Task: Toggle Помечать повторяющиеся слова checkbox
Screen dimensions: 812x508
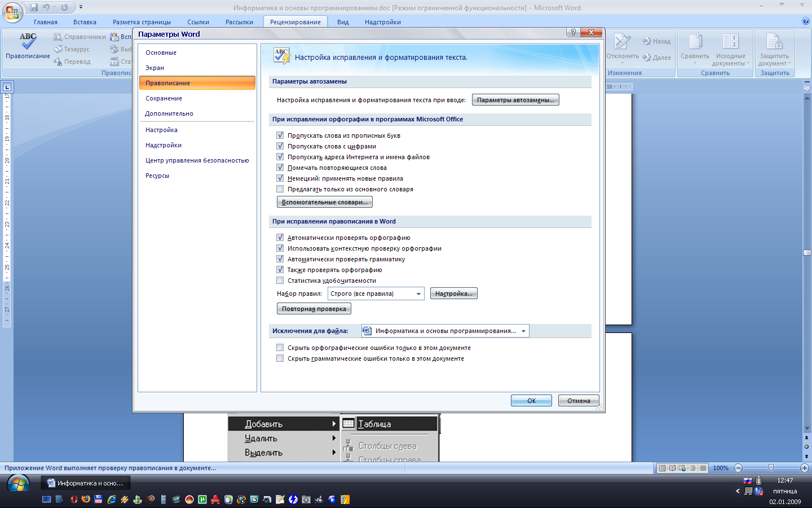Action: pos(280,168)
